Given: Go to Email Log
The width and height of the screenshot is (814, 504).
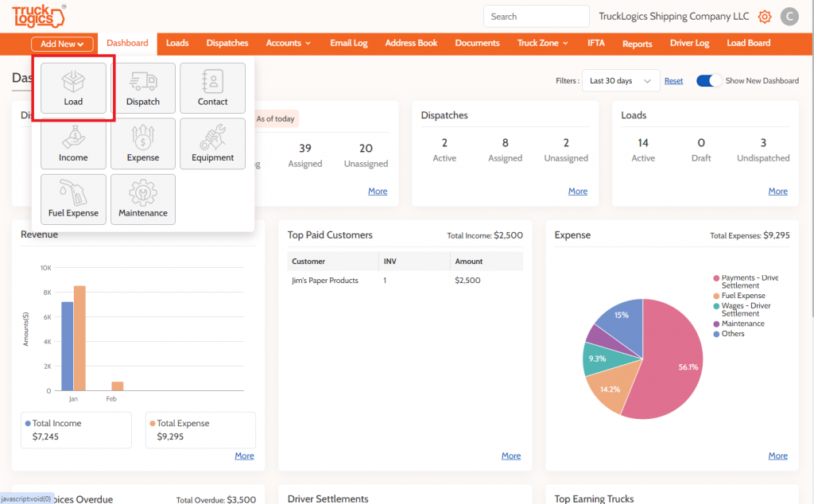Looking at the screenshot, I should (x=349, y=43).
